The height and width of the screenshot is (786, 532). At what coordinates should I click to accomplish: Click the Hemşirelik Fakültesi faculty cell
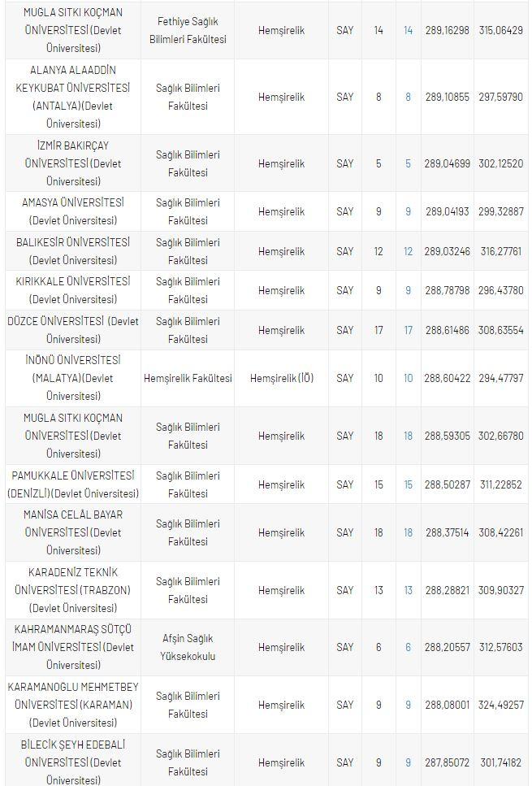tap(188, 378)
